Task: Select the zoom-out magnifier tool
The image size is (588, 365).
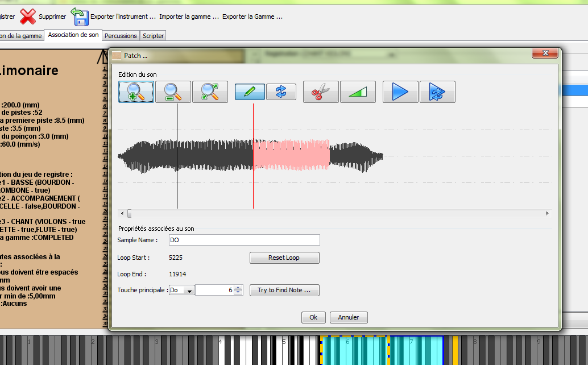Action: coord(173,91)
